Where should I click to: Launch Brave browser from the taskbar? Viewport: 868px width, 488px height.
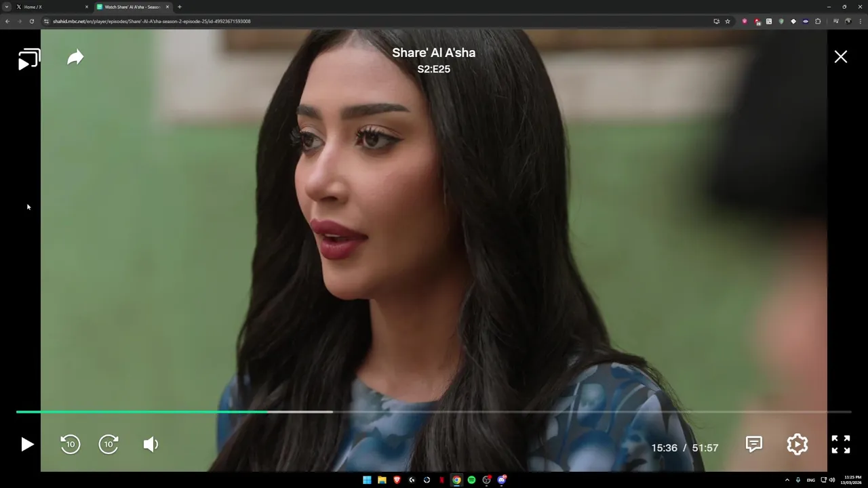pos(397,480)
